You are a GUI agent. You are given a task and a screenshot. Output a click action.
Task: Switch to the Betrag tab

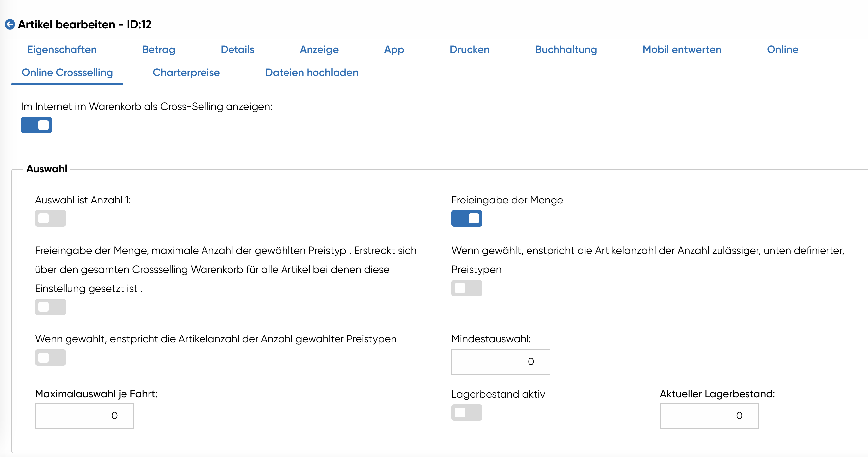(x=158, y=49)
